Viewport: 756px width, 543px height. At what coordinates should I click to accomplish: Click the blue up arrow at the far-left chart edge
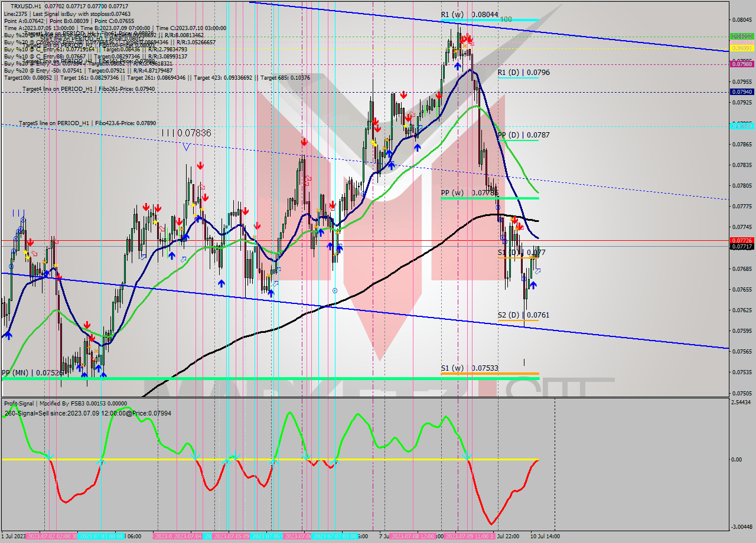(x=9, y=335)
